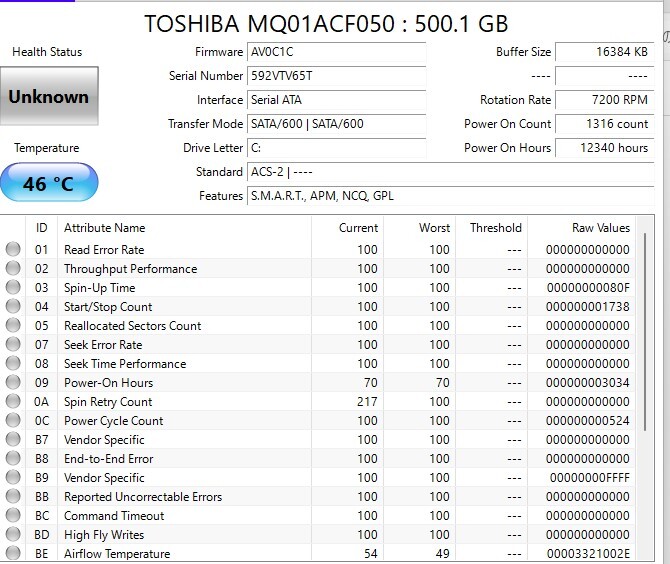The height and width of the screenshot is (564, 670).
Task: Select the Power Cycle Count attribute name
Action: coord(113,421)
